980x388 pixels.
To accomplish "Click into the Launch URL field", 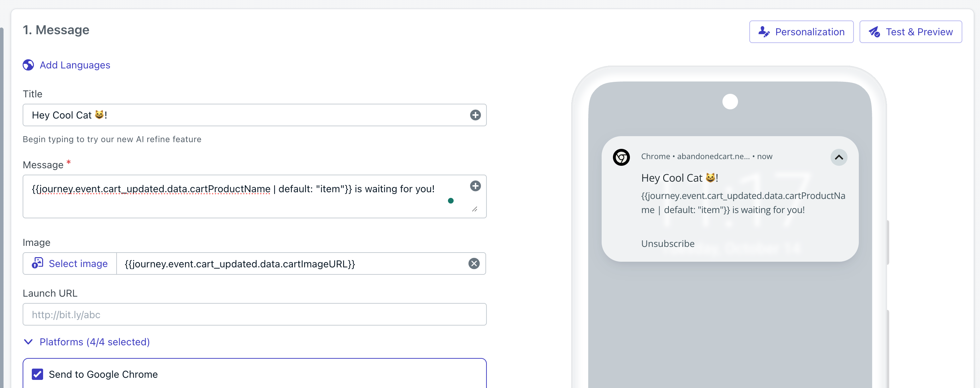I will click(x=254, y=314).
